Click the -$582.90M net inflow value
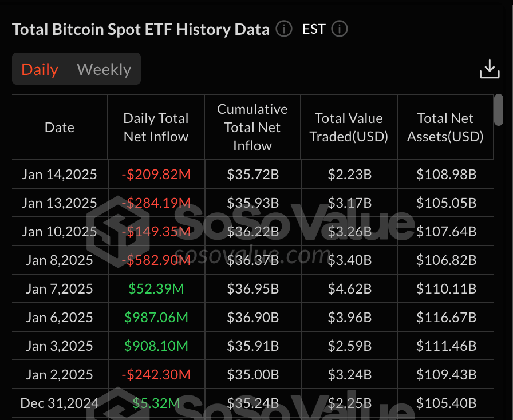 pyautogui.click(x=156, y=260)
